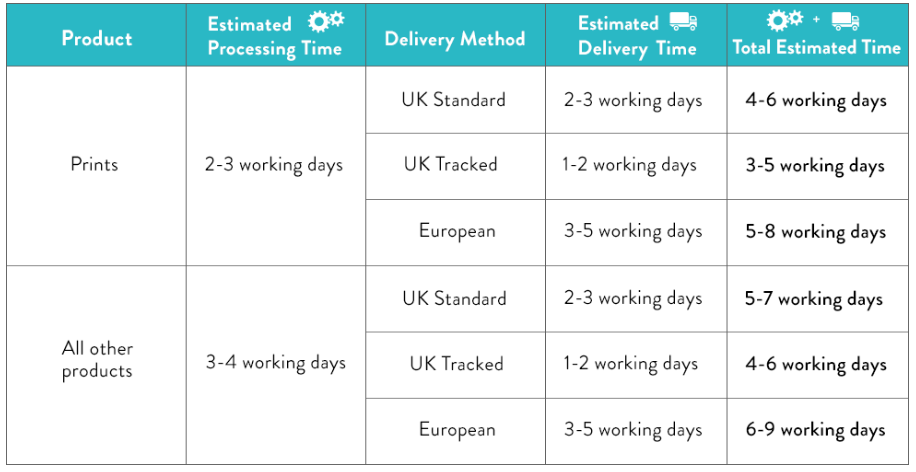Click the All other products cell

[x=97, y=359]
